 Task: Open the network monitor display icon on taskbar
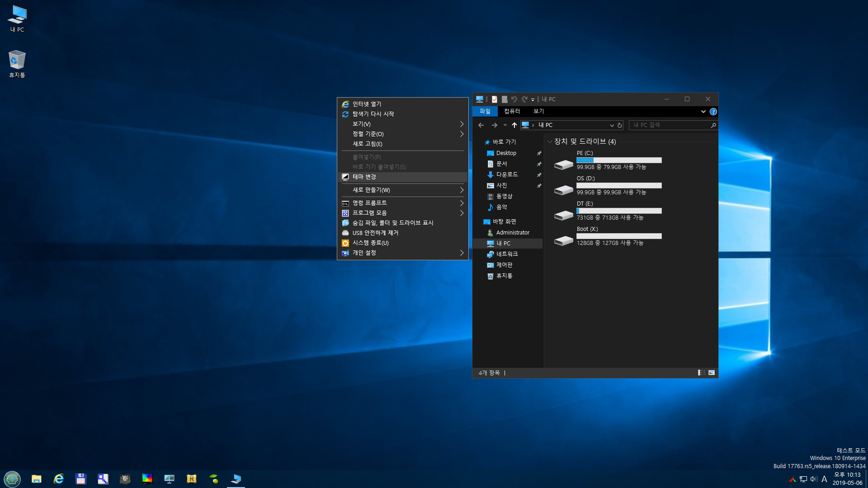(x=170, y=479)
